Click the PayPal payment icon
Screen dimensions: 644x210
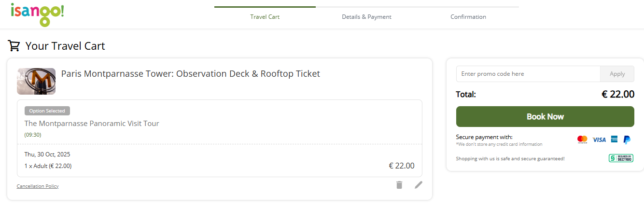pos(627,140)
